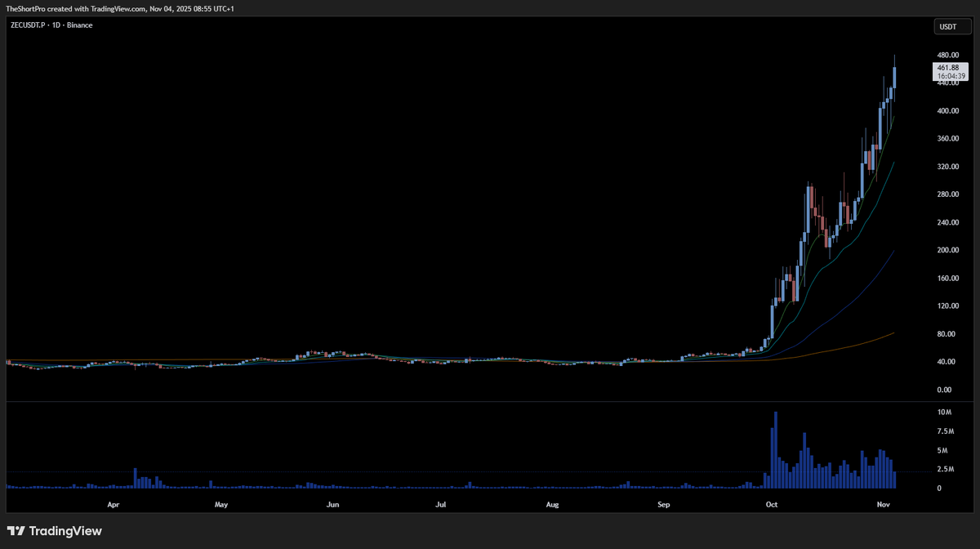
Task: Click the 40.00 price axis label
Action: (947, 362)
